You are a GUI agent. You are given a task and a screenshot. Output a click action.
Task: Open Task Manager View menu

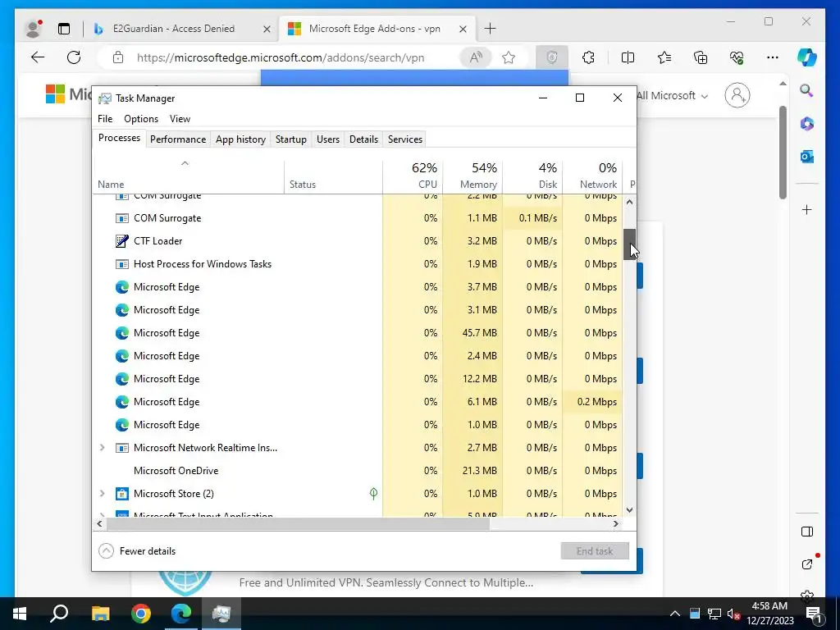click(x=180, y=119)
